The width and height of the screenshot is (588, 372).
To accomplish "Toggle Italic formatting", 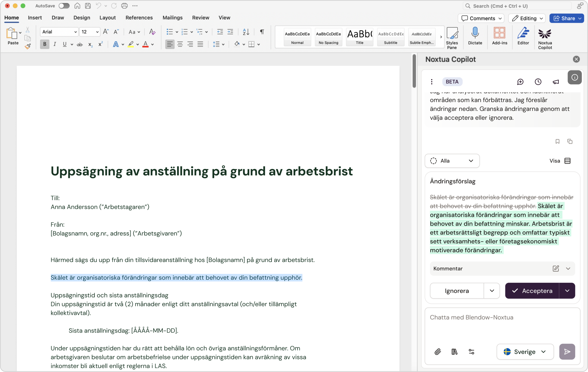I will tap(55, 44).
